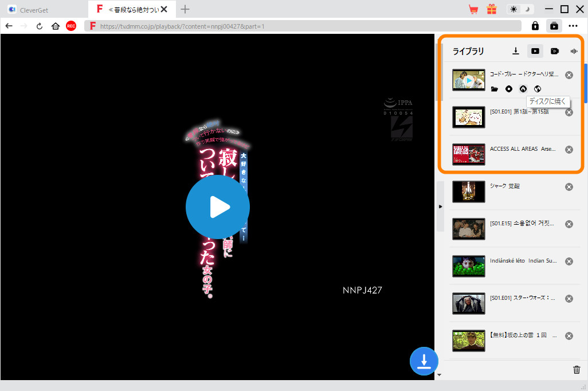Image resolution: width=588 pixels, height=391 pixels.
Task: Open the three-dots more menu
Action: click(573, 26)
